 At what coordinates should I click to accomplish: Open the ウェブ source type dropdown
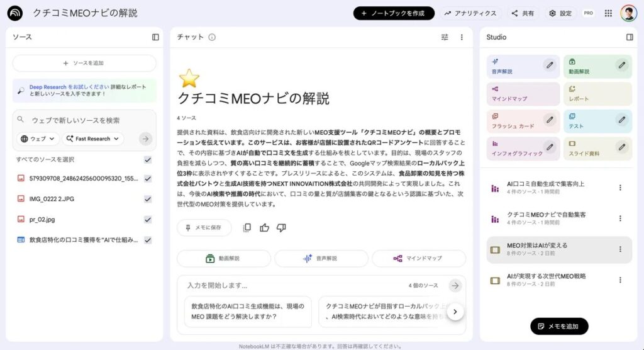tap(39, 138)
